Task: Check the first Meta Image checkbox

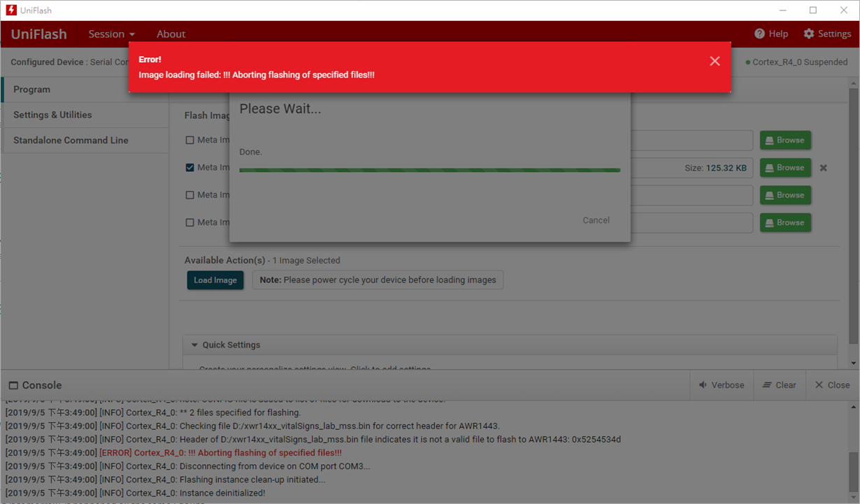Action: tap(190, 140)
